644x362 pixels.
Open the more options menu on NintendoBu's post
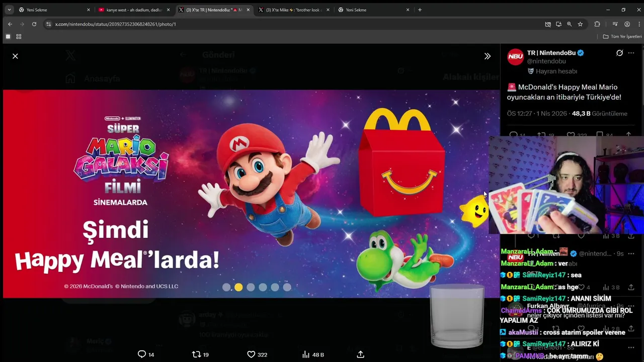tap(631, 53)
